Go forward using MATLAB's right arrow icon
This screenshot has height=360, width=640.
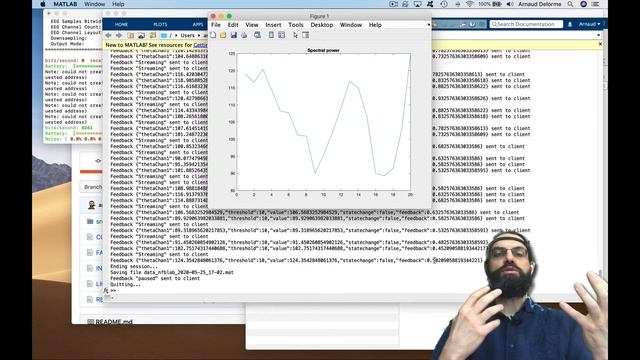coord(119,36)
